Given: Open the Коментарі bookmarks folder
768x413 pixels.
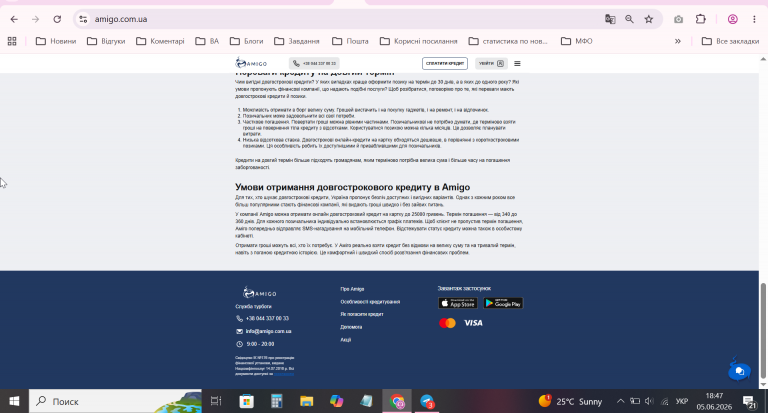Looking at the screenshot, I should click(x=160, y=41).
